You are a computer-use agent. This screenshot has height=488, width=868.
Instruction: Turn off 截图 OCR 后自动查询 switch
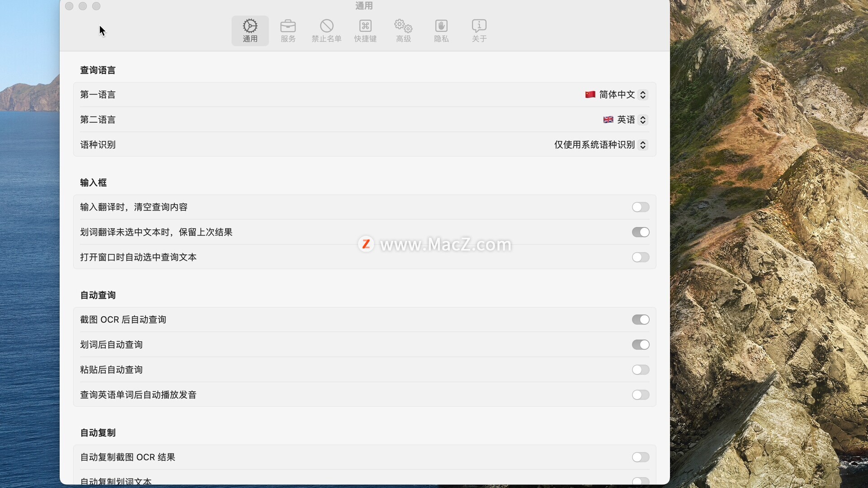pos(641,319)
